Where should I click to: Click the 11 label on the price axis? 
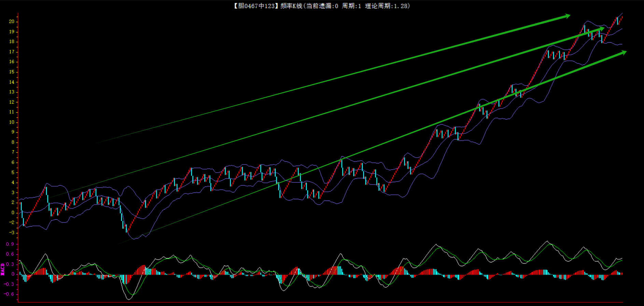(12, 112)
